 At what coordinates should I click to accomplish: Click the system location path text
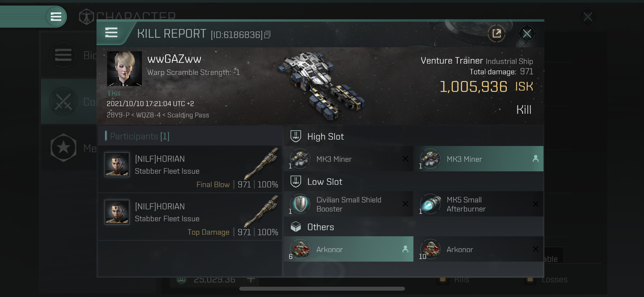(x=158, y=115)
